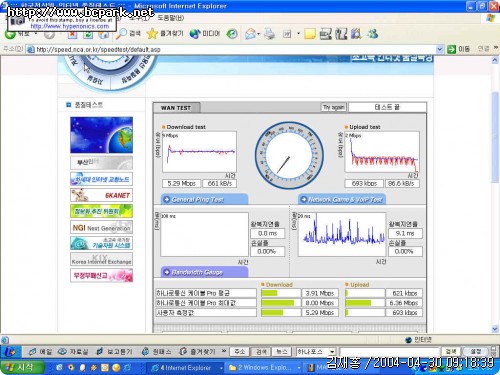
Task: Click the Search magnifier icon in toolbar
Action: (122, 34)
